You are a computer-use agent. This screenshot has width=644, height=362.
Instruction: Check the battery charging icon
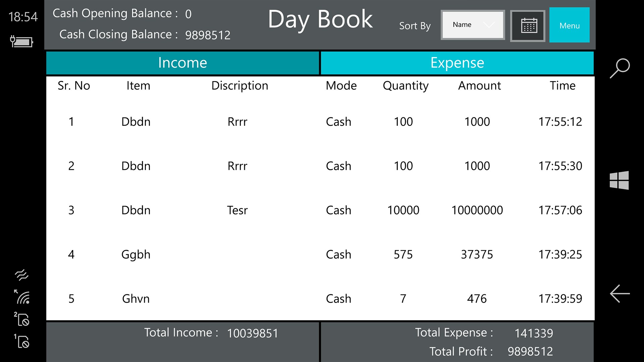[x=21, y=42]
